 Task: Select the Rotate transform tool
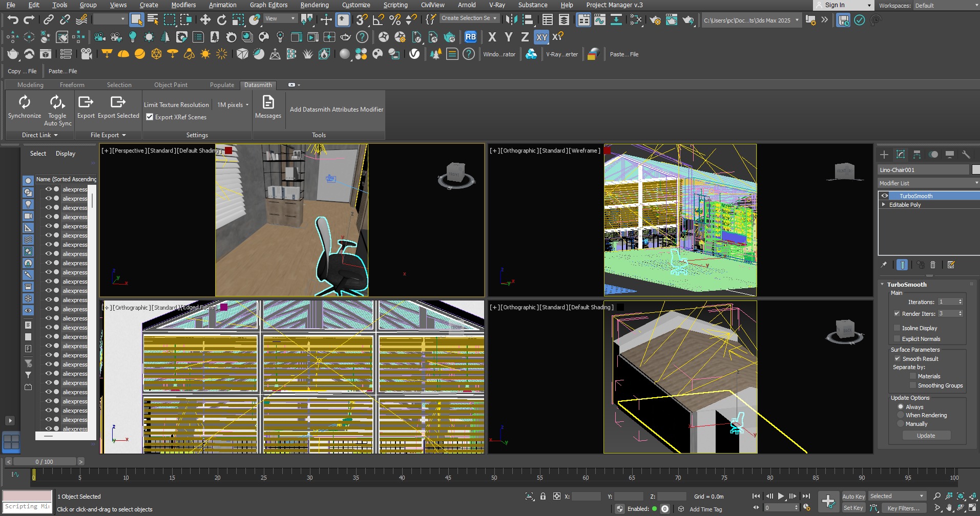(x=221, y=20)
